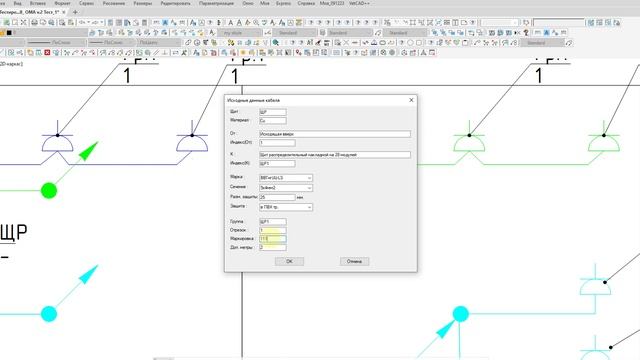Click the Доп. метры input field
This screenshot has height=360, width=640.
(273, 247)
